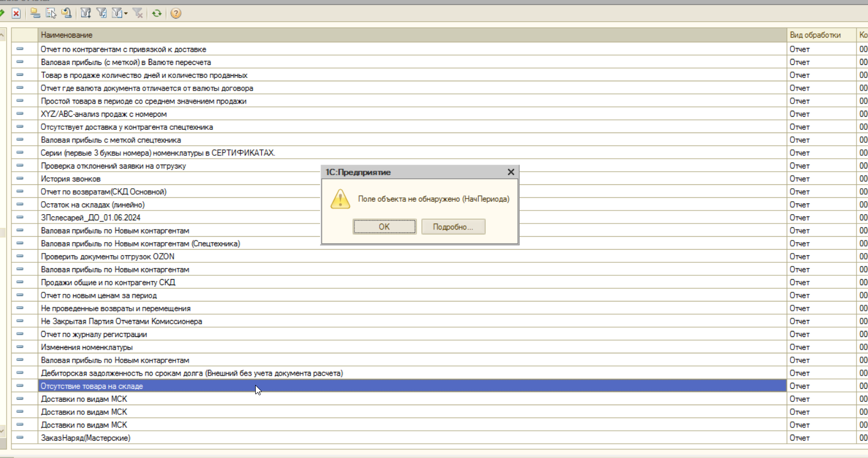Click the warning triangle icon in the dialog
This screenshot has height=458, width=868.
tap(340, 199)
